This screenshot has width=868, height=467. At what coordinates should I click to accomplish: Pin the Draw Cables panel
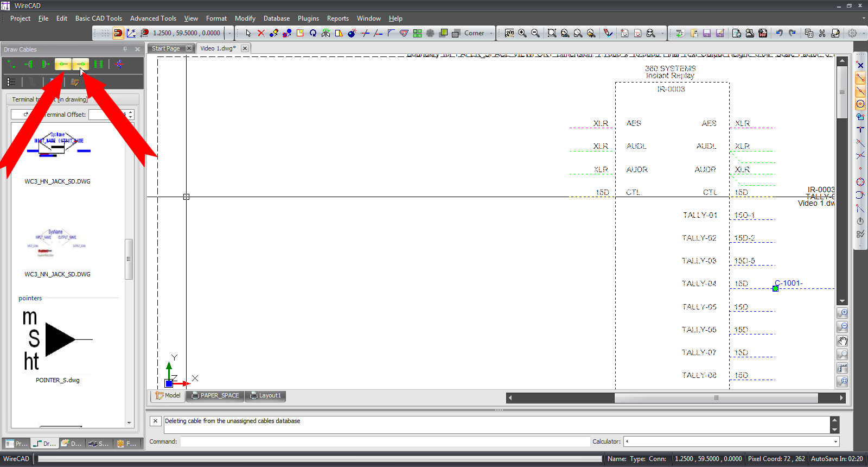click(125, 49)
